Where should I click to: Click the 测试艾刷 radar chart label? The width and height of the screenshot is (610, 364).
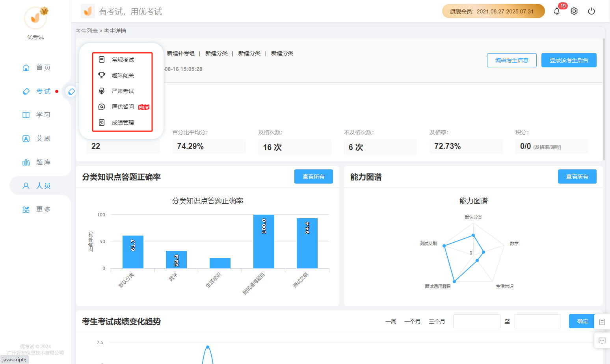click(428, 243)
